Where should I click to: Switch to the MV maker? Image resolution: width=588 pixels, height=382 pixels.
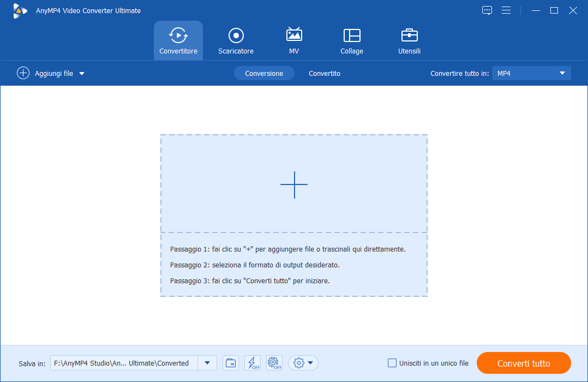(294, 41)
